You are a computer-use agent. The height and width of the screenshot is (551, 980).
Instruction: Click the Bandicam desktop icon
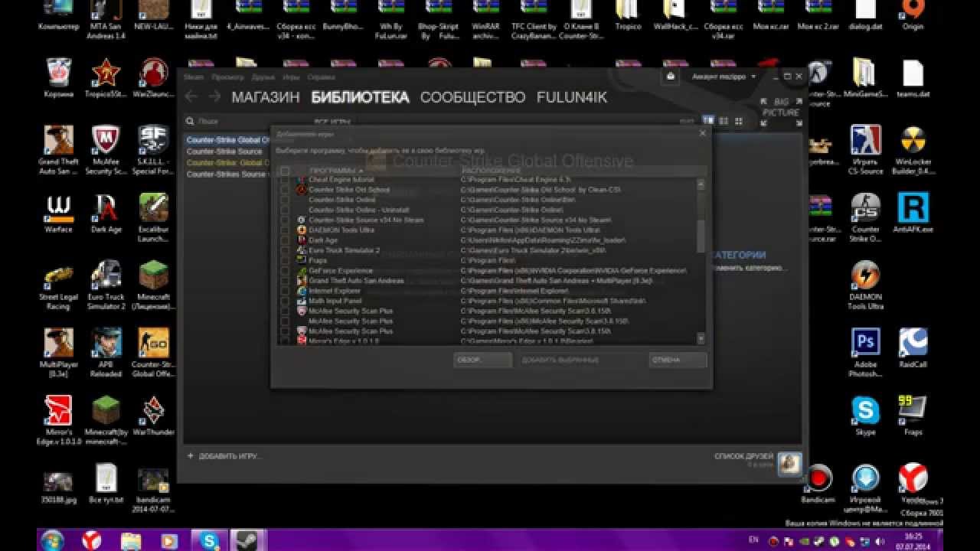pos(819,484)
